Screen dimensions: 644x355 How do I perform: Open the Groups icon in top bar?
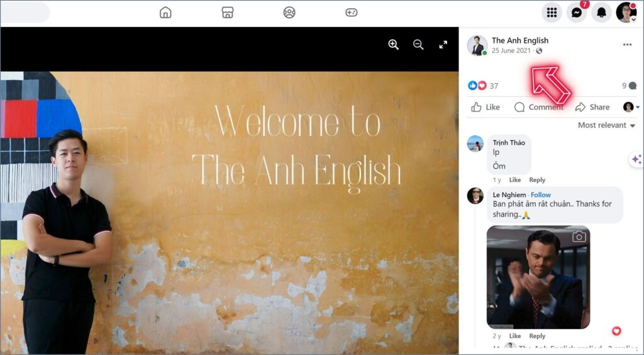(x=289, y=13)
